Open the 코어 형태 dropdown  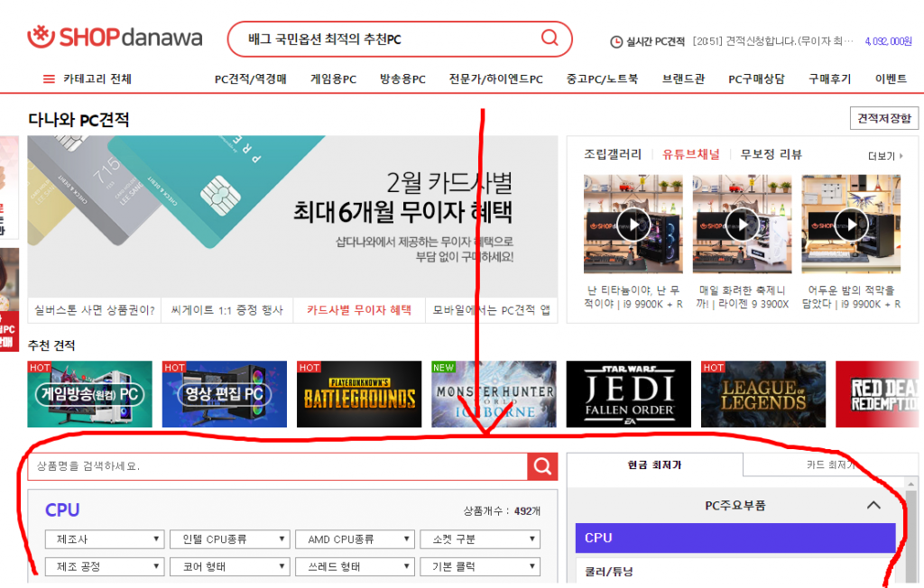[229, 566]
